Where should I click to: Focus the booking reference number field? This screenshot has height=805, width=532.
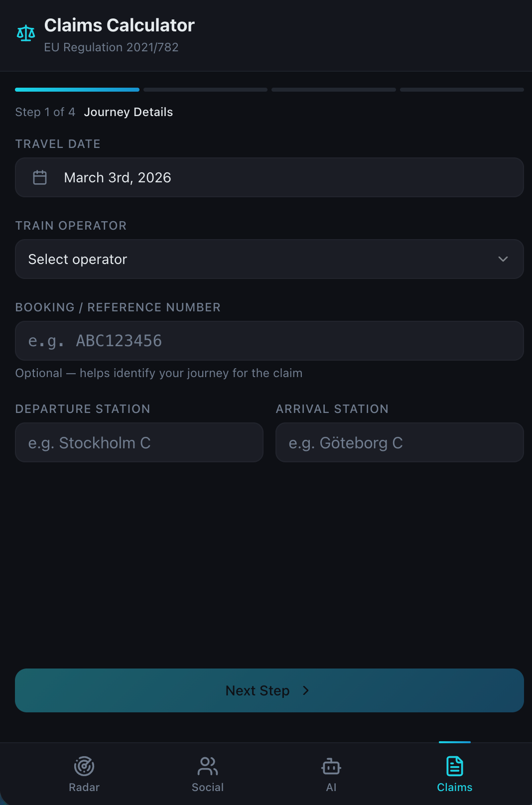269,341
